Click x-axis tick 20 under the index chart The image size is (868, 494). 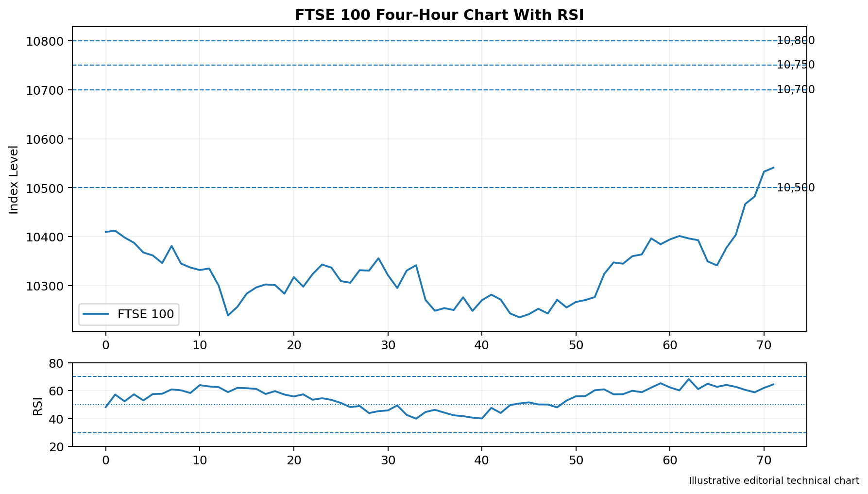tap(293, 345)
